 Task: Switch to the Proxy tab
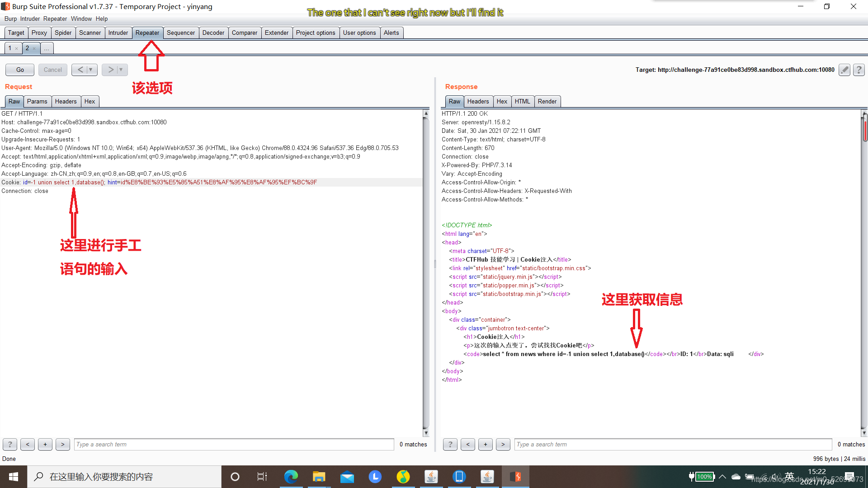pos(39,33)
